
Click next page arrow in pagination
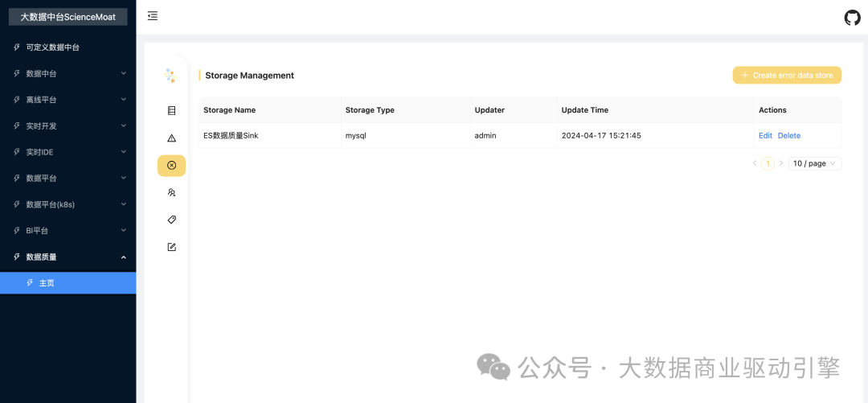781,163
